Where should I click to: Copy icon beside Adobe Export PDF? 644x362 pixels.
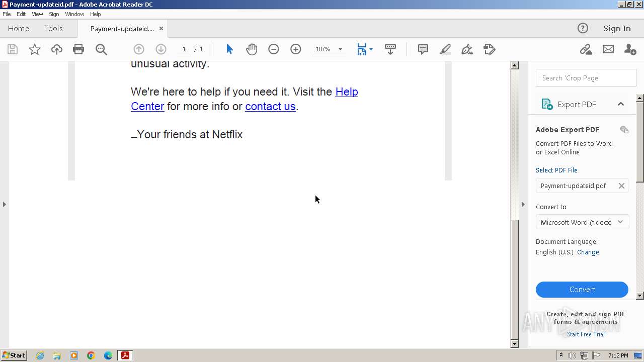624,130
